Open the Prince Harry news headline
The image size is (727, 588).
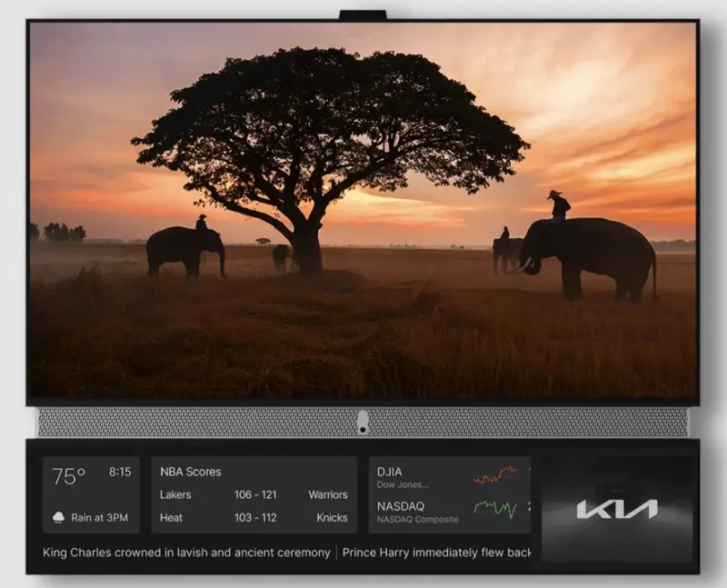click(x=436, y=553)
